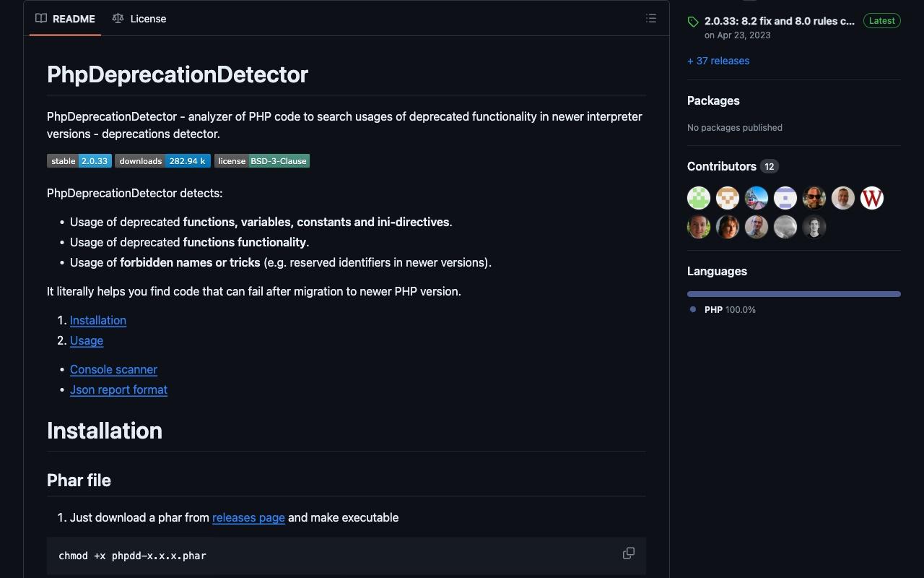Click the Languages heading
This screenshot has width=924, height=578.
717,271
